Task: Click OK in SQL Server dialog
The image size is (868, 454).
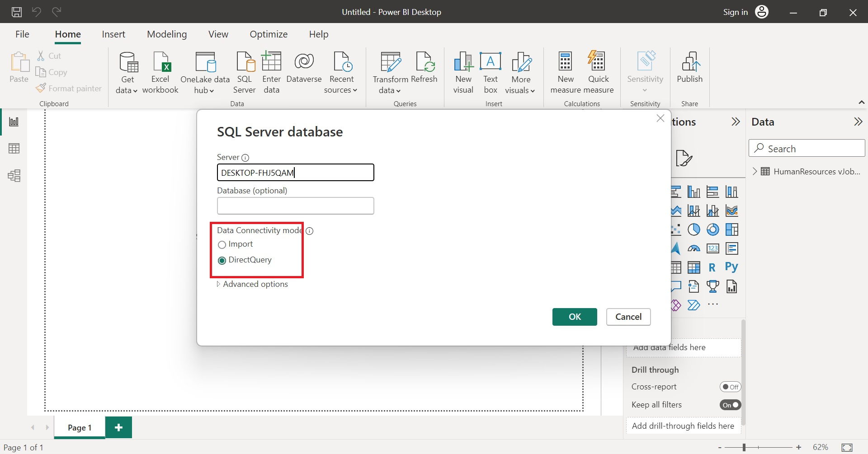Action: click(575, 317)
